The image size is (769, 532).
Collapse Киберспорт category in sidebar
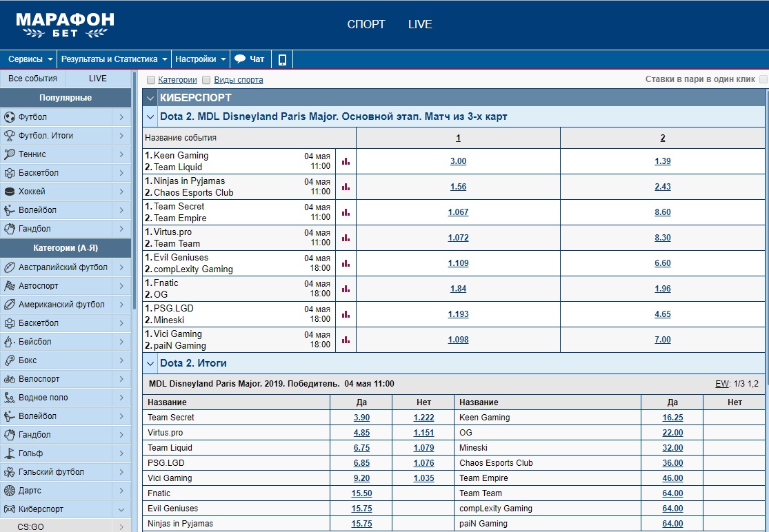click(x=121, y=509)
